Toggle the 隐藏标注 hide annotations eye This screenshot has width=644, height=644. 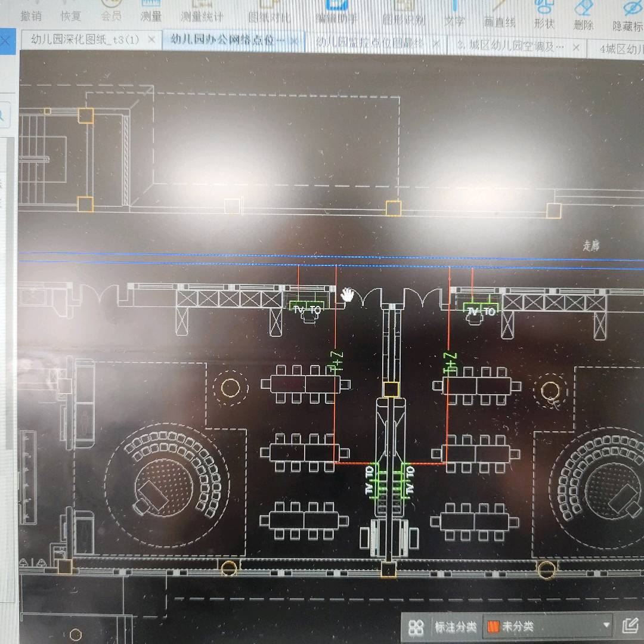(x=628, y=17)
